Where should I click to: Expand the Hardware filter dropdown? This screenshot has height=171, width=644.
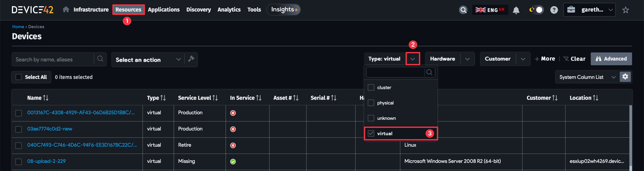point(467,59)
